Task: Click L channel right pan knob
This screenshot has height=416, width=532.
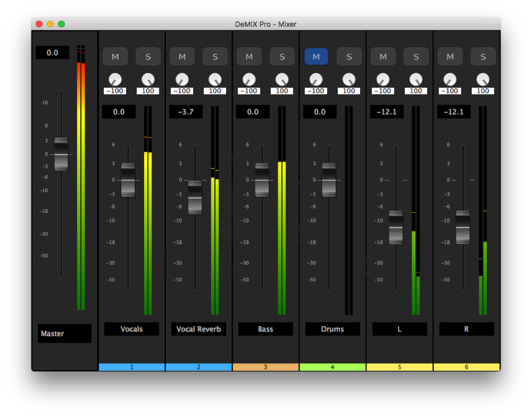Action: [x=416, y=79]
